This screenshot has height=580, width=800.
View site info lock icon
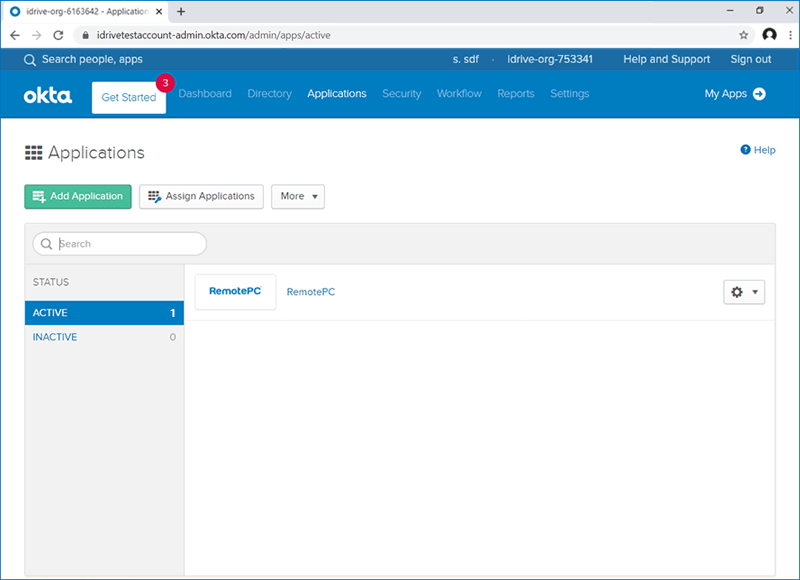coord(85,35)
